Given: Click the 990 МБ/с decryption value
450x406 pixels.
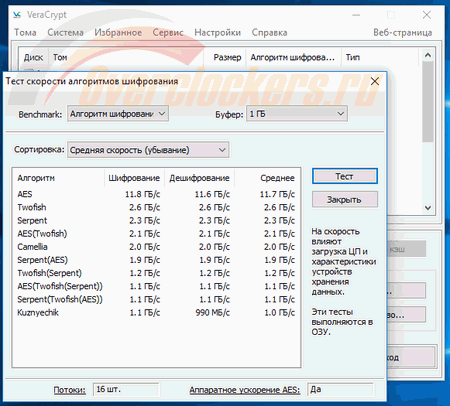Looking at the screenshot, I should pos(213,313).
